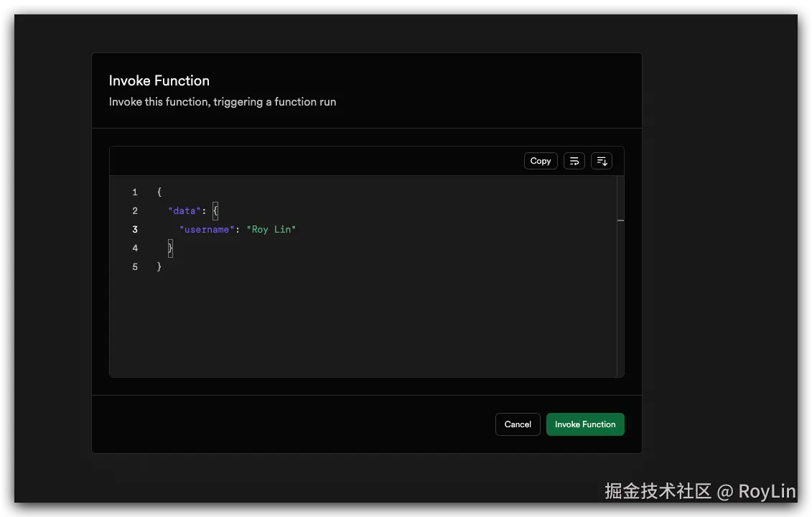Click the "Roy Lin" value in the editor
This screenshot has width=812, height=517.
(x=271, y=230)
